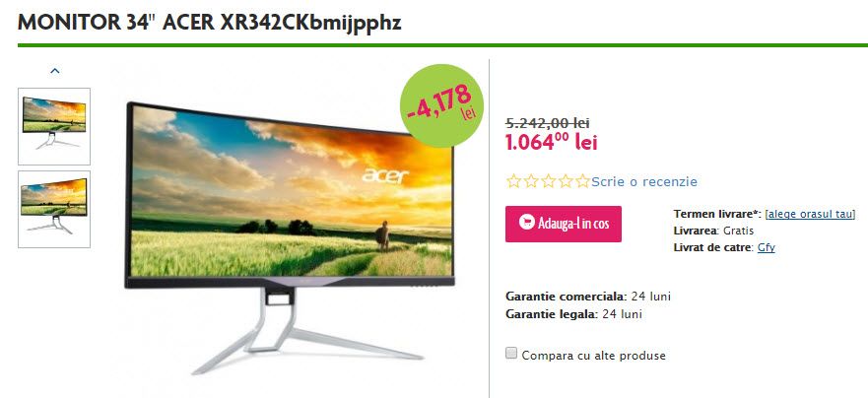
Task: Click the cart icon in the add button
Action: click(526, 222)
